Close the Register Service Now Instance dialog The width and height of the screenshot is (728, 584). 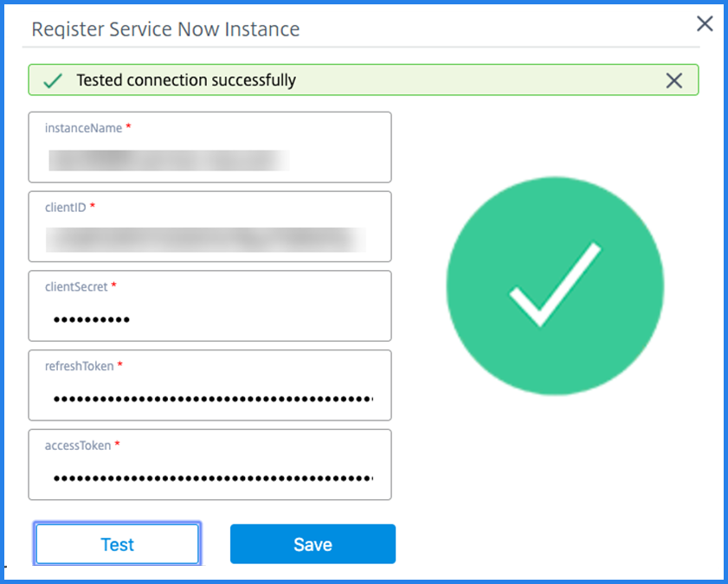705,23
